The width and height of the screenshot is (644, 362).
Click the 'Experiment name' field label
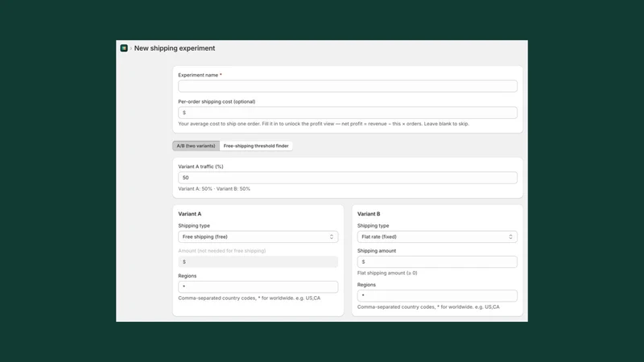tap(198, 75)
